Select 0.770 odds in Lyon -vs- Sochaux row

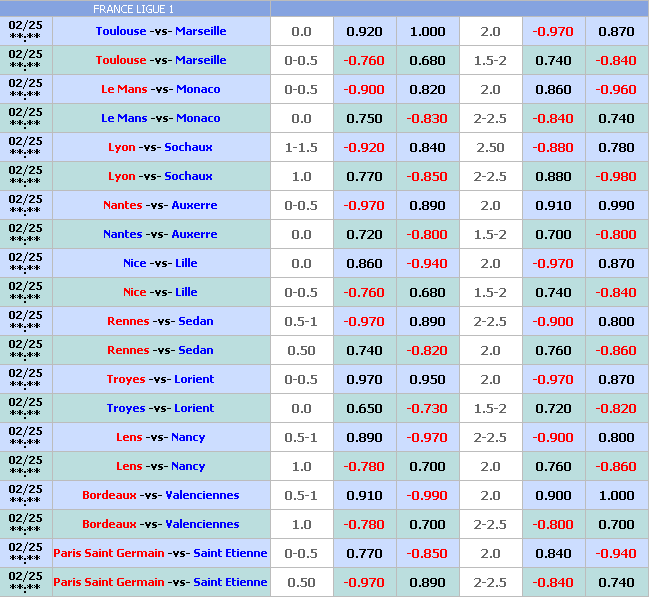coord(364,176)
